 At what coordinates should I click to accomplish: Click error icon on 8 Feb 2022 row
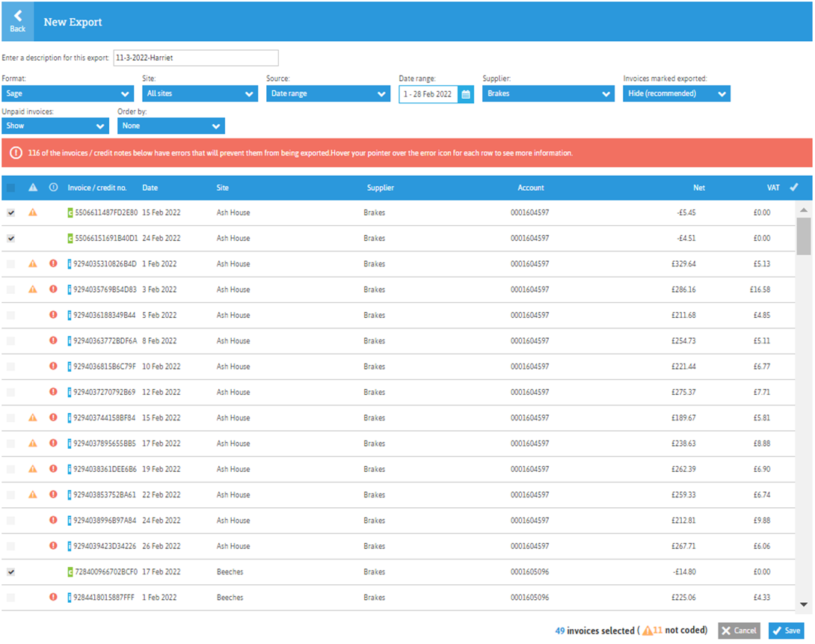[53, 340]
